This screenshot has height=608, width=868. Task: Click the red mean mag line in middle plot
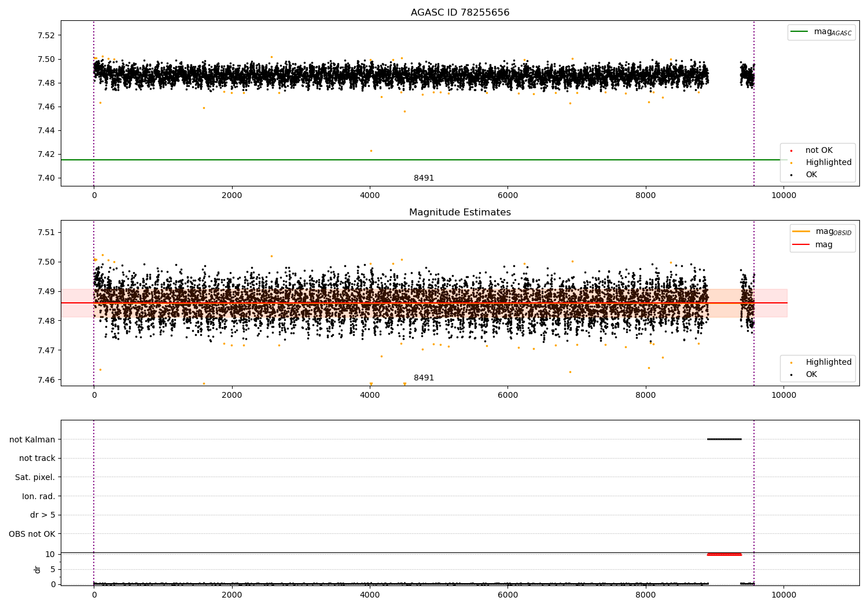coord(424,303)
